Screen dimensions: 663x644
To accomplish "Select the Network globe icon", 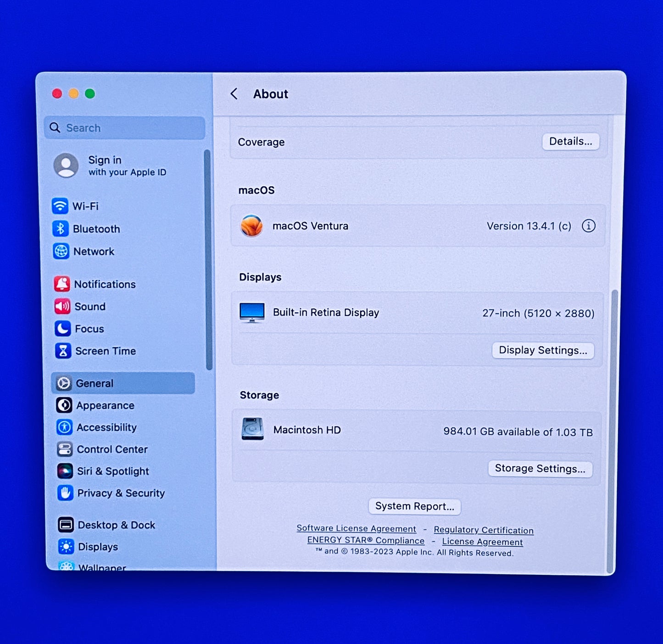I will (61, 251).
